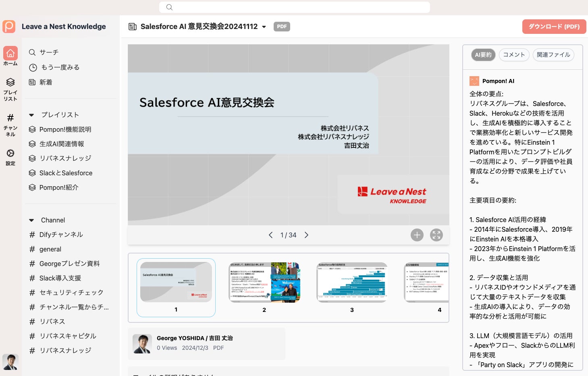Collapse the プレイリスト section triangle

tap(31, 115)
